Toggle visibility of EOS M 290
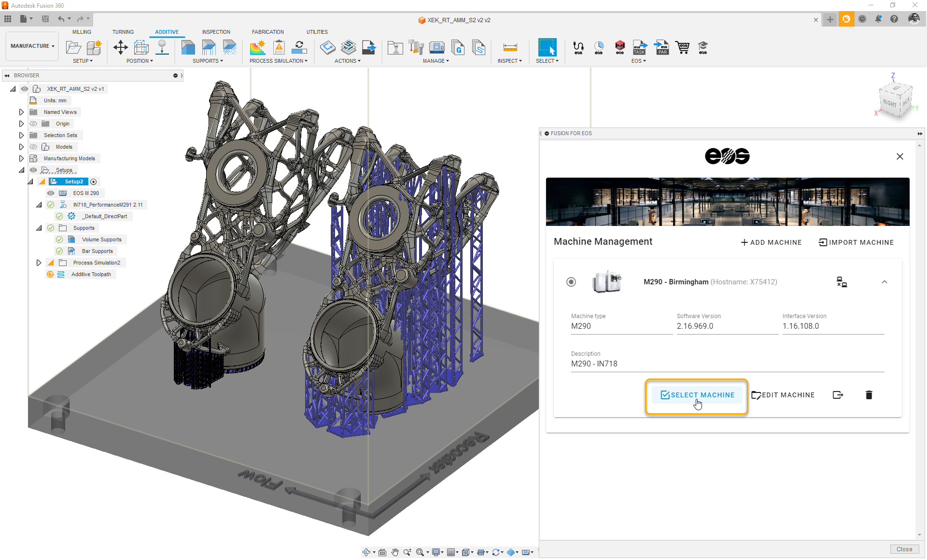927x560 pixels. click(51, 193)
